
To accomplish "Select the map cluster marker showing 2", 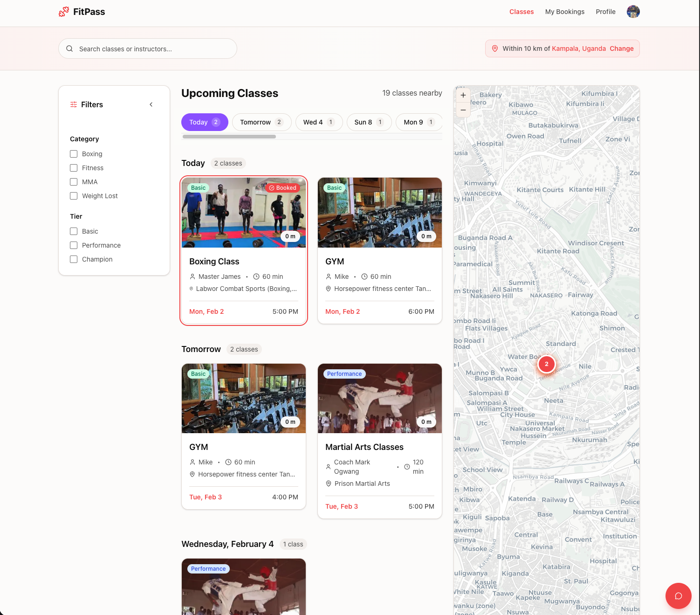I will [x=546, y=364].
